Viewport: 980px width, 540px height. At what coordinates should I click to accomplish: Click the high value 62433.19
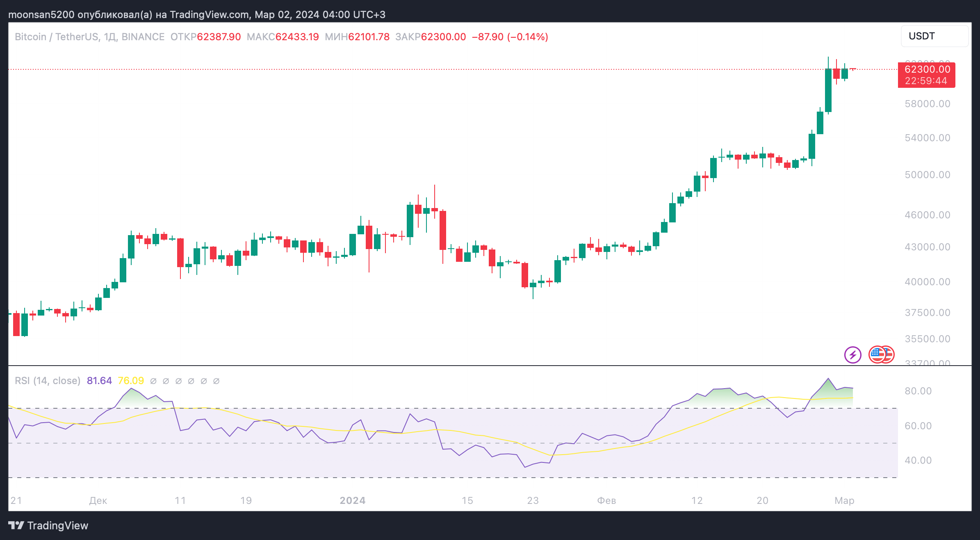pyautogui.click(x=297, y=37)
